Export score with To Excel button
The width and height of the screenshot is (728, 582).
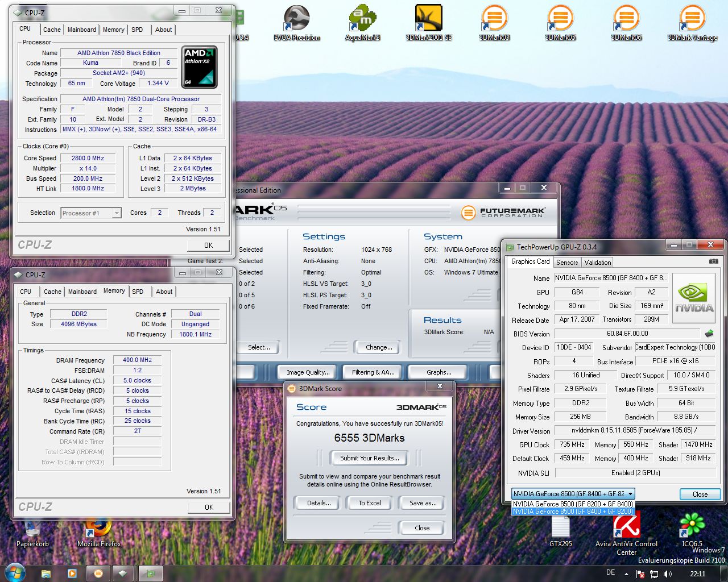(370, 503)
